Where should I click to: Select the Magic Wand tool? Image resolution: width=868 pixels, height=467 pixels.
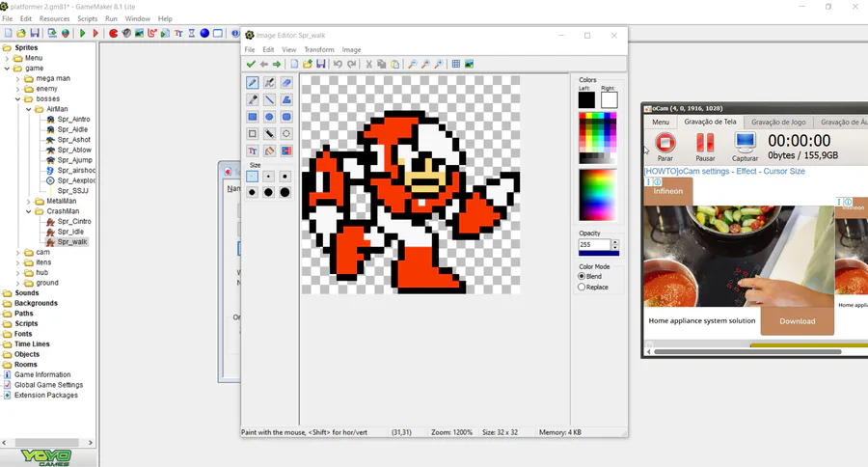(x=269, y=133)
